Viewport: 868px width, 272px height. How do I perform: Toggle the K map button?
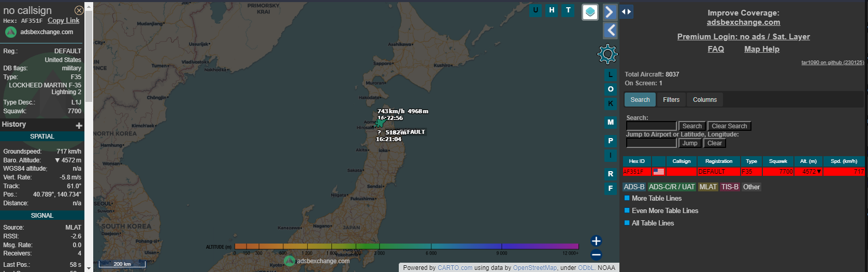[x=611, y=104]
